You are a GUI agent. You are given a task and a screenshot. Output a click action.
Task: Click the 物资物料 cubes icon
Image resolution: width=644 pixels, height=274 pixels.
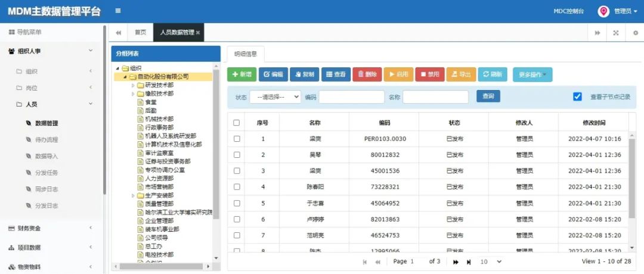(11, 267)
